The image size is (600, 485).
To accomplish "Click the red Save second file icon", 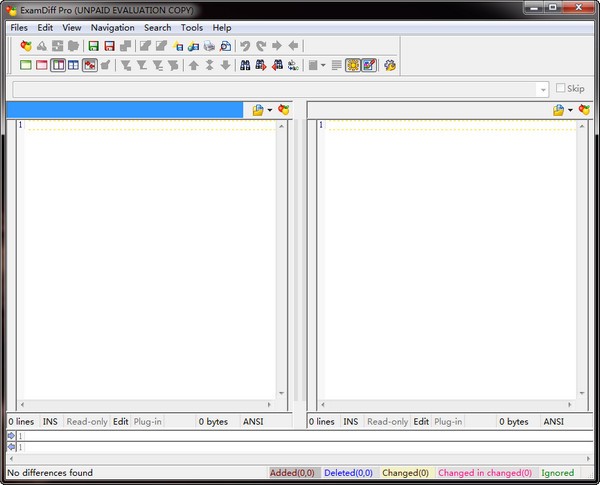I will 109,46.
